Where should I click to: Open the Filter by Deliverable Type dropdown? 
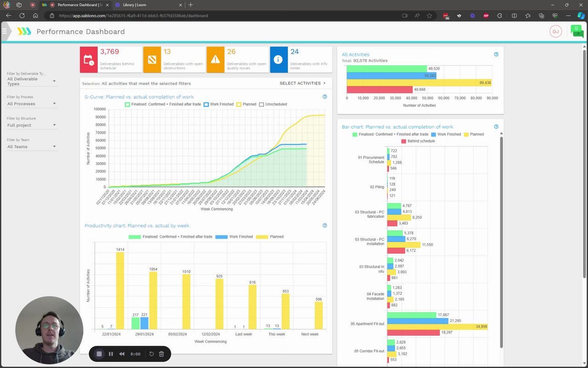[32, 81]
